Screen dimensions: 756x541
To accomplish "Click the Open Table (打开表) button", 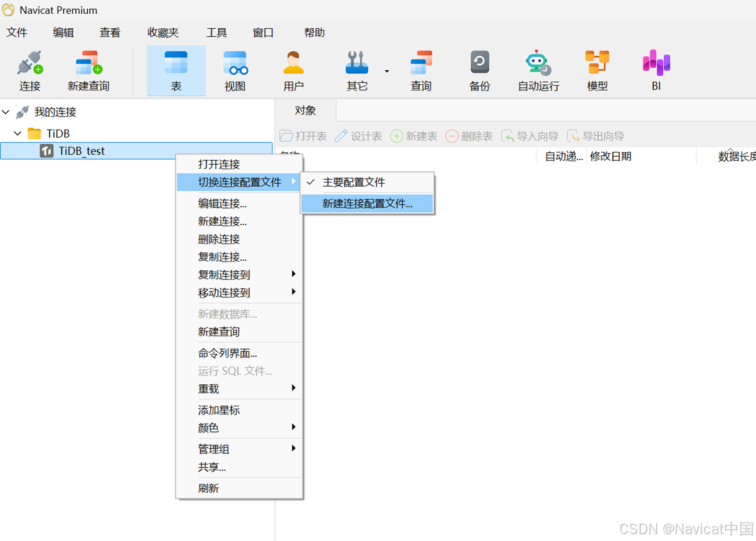I will pos(304,136).
